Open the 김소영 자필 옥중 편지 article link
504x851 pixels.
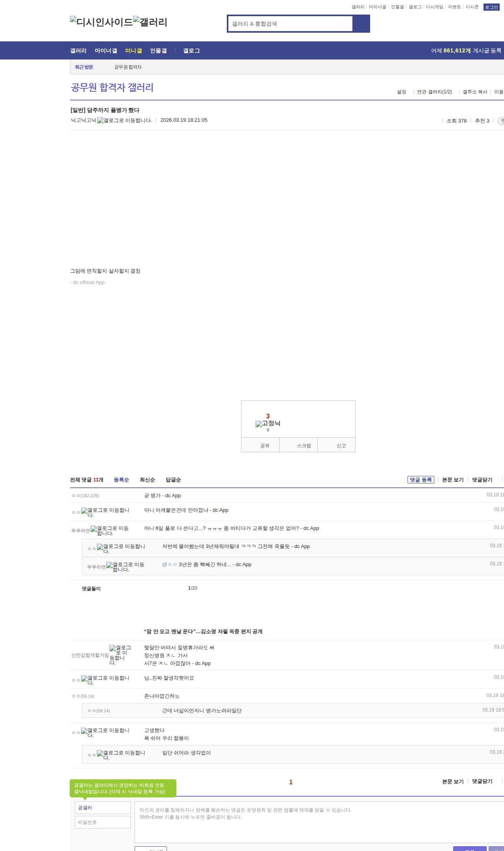click(203, 632)
